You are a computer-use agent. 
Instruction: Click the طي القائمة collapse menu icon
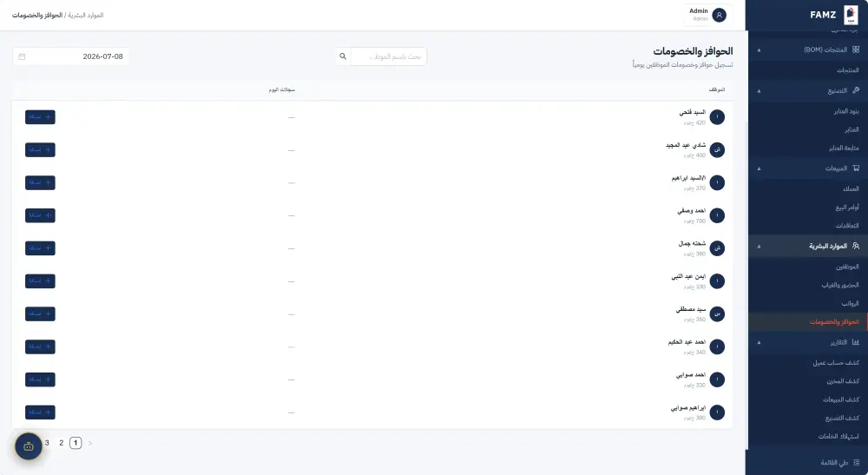(857, 462)
